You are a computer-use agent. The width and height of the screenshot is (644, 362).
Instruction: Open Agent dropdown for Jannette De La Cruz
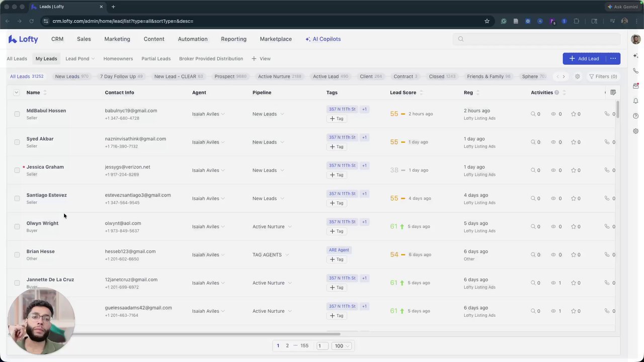208,283
